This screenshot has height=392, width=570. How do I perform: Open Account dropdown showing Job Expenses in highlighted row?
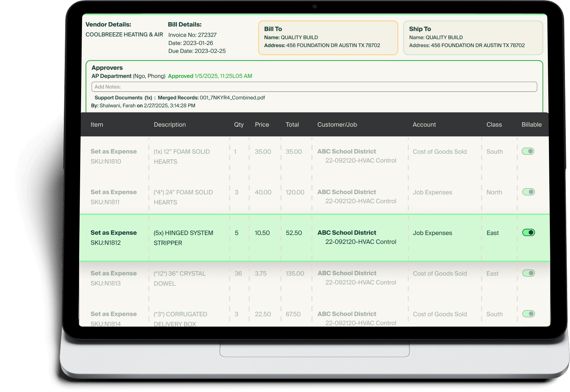click(432, 233)
